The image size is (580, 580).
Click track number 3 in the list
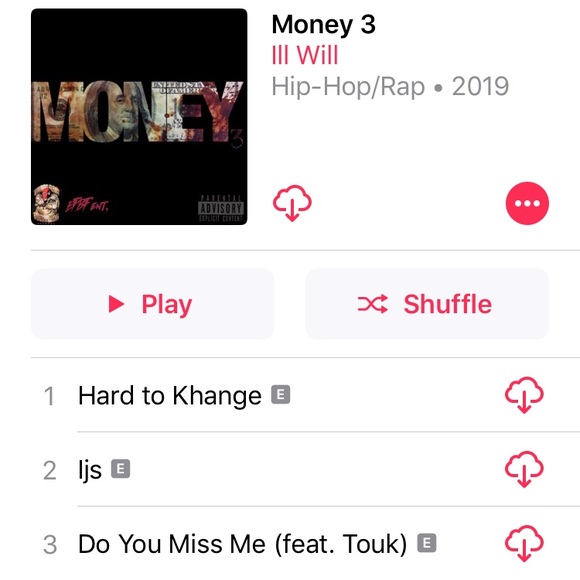[50, 545]
